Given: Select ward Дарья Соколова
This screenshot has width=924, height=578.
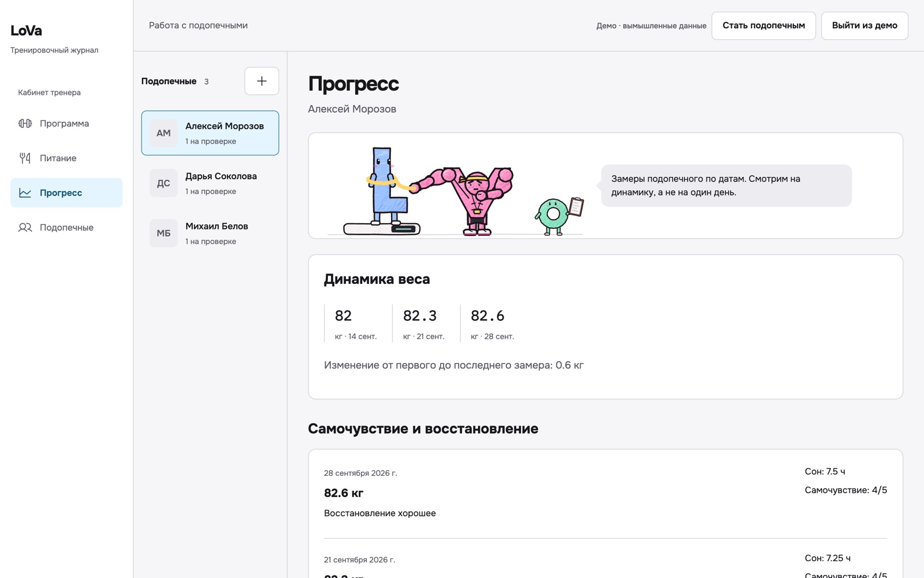Looking at the screenshot, I should 210,183.
